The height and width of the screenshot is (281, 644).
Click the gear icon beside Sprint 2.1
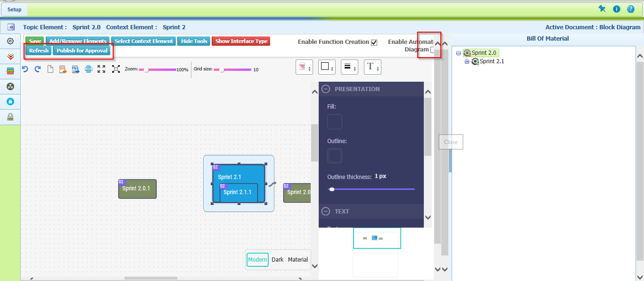[x=475, y=61]
